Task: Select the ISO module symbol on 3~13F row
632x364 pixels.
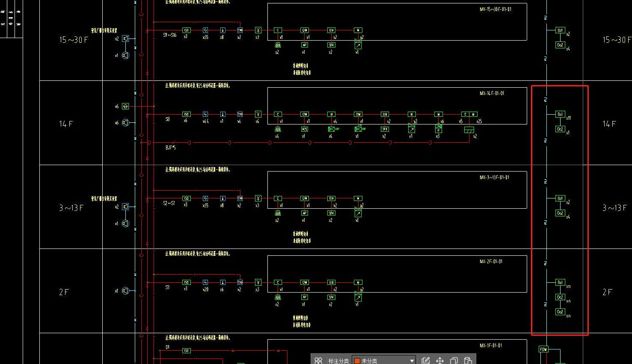Action: tap(186, 198)
